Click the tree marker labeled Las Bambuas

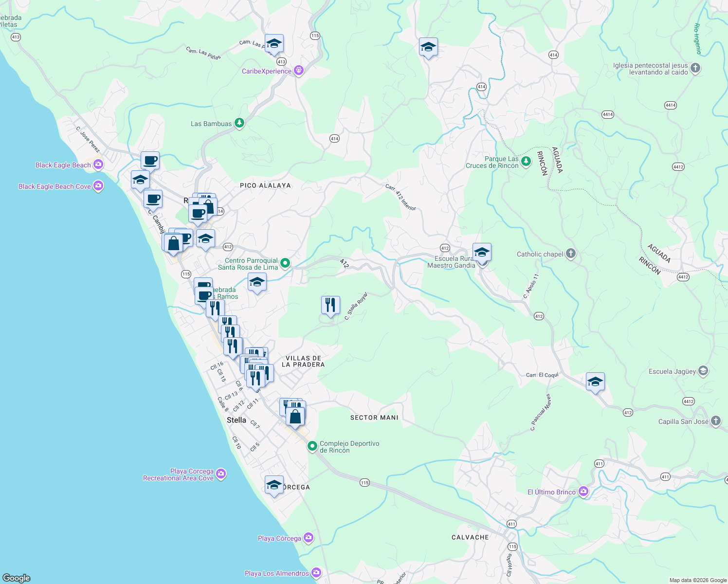[x=239, y=123]
